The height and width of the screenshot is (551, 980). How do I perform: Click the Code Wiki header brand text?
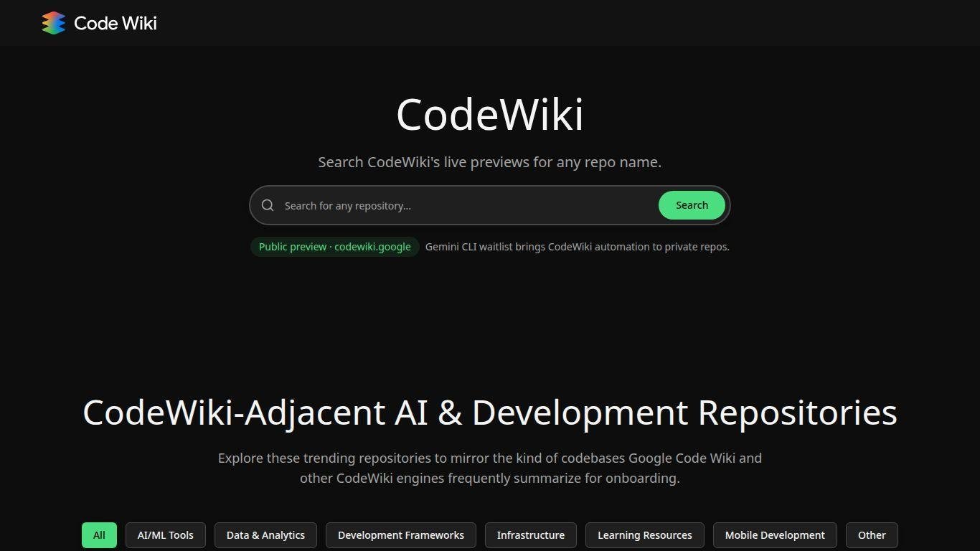click(x=116, y=23)
